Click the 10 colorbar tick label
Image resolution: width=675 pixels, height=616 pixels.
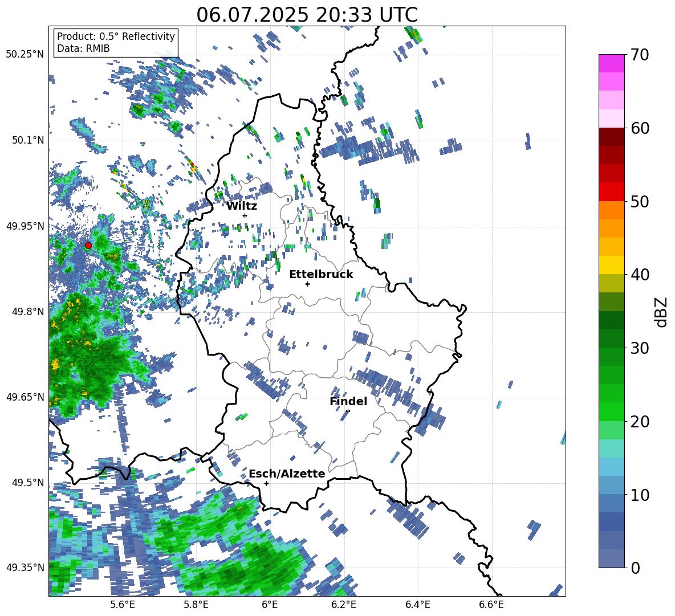[640, 495]
